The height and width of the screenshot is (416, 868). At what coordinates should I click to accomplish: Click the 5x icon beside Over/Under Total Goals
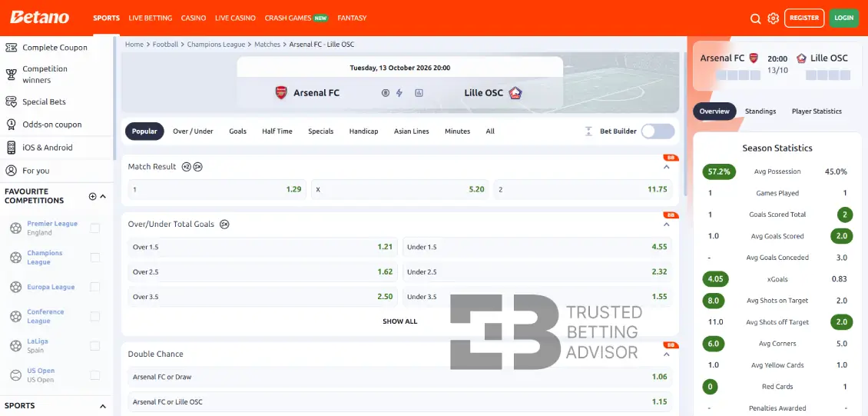224,225
